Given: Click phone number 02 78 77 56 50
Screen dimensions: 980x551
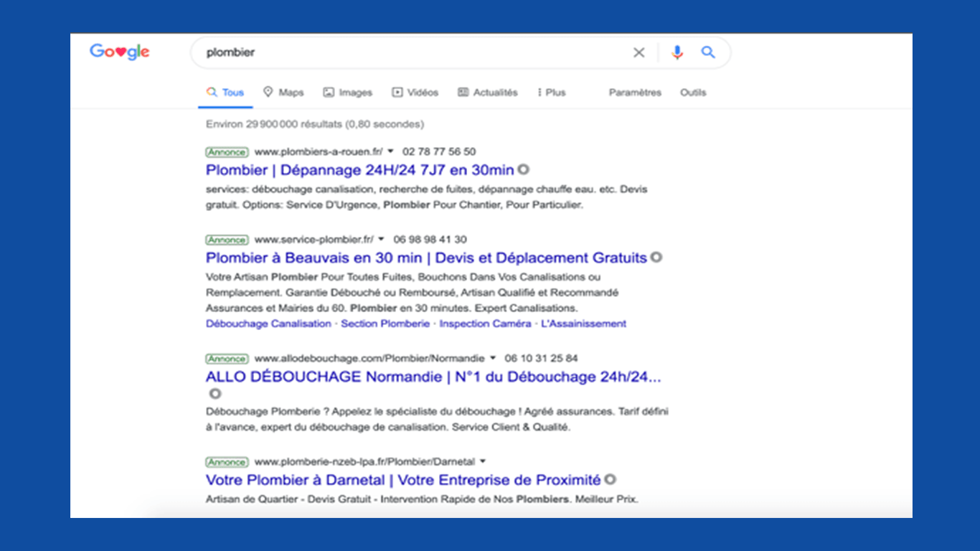Looking at the screenshot, I should pyautogui.click(x=439, y=151).
